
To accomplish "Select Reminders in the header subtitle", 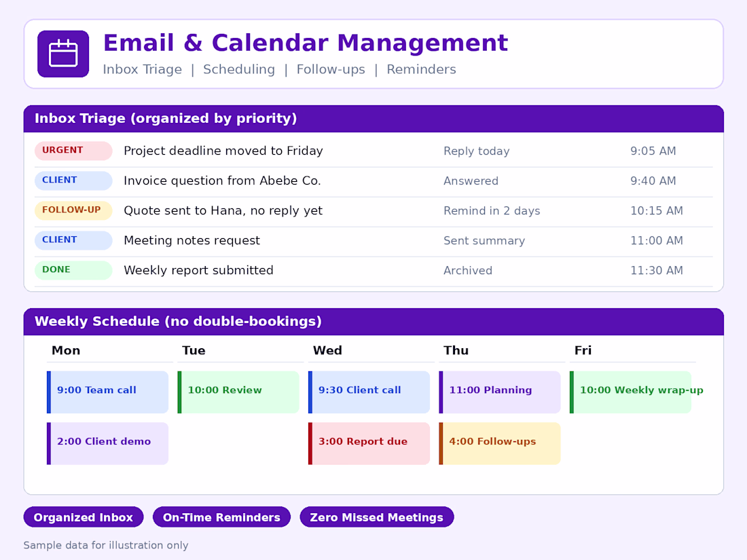I will click(421, 69).
